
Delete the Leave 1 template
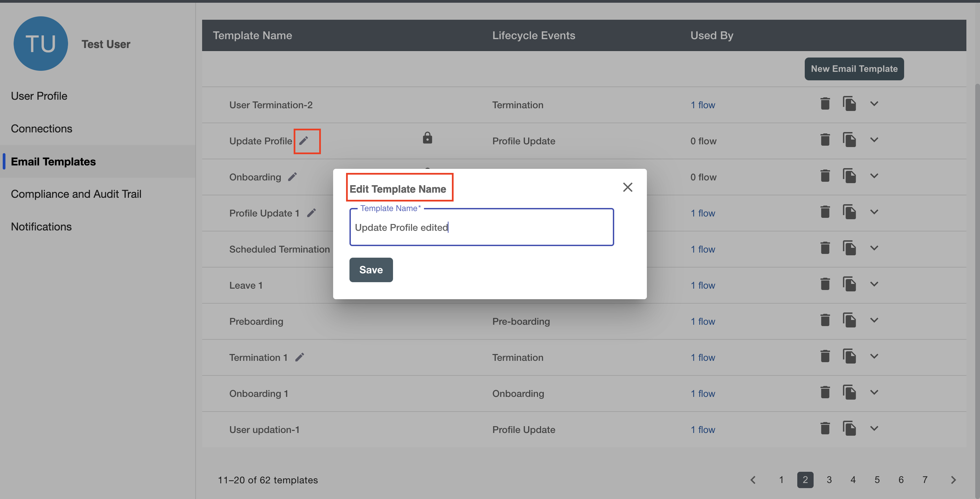point(825,284)
